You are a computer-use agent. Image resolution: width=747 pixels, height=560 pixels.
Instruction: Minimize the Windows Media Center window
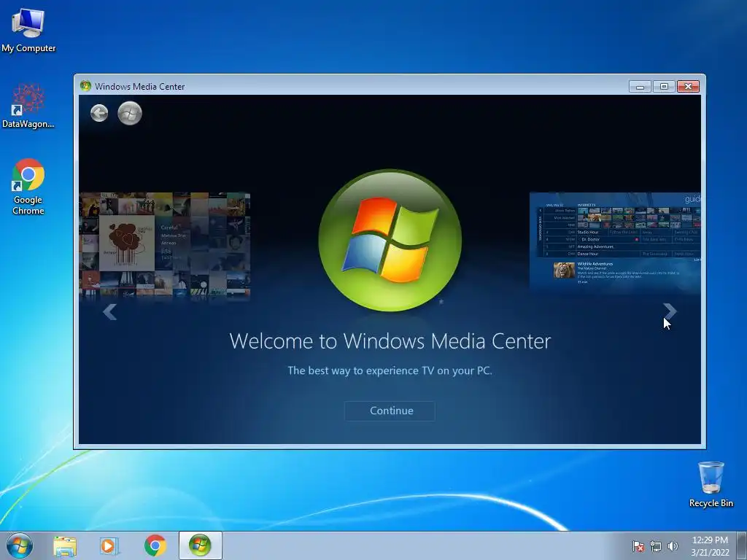point(640,86)
